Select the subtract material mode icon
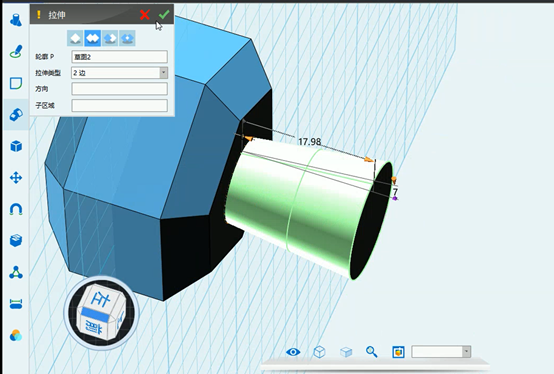The width and height of the screenshot is (554, 374). (110, 38)
